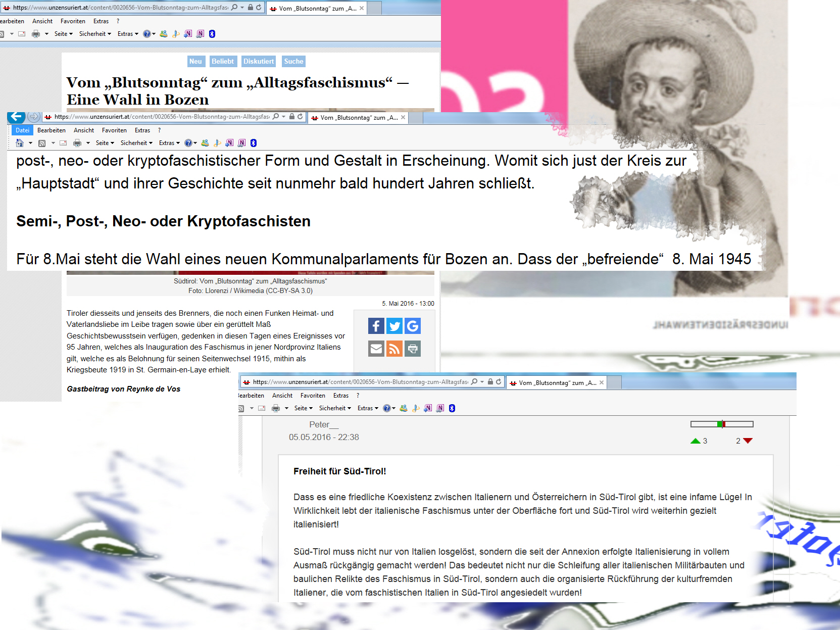This screenshot has width=840, height=630.
Task: Downvote Peter__ comment with red arrow
Action: point(748,441)
